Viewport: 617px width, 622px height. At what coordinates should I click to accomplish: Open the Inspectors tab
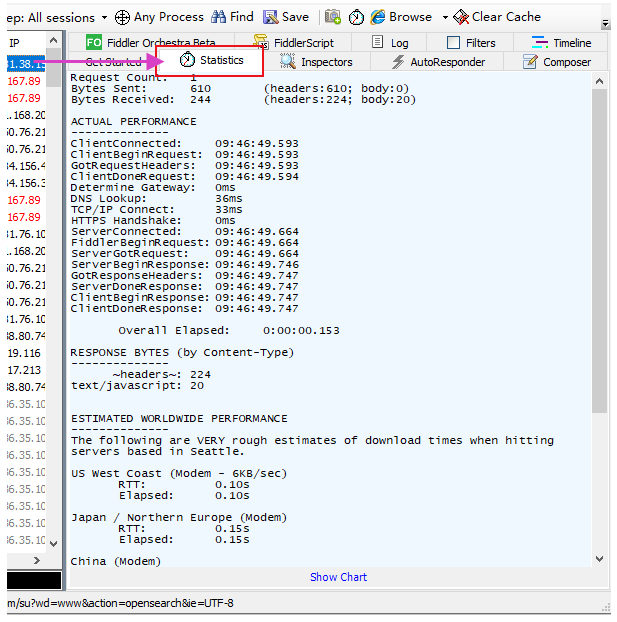[x=316, y=62]
